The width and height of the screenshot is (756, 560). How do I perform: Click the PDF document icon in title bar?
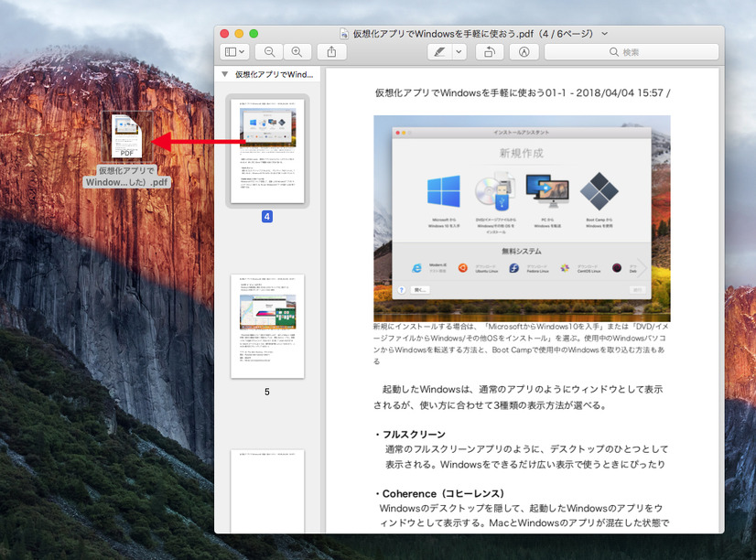[x=344, y=34]
